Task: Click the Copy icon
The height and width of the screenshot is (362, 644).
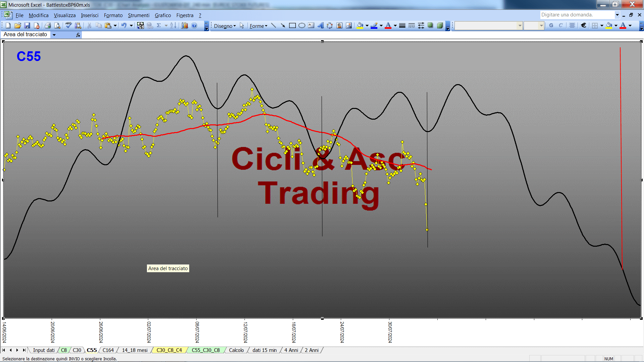Action: [x=99, y=25]
